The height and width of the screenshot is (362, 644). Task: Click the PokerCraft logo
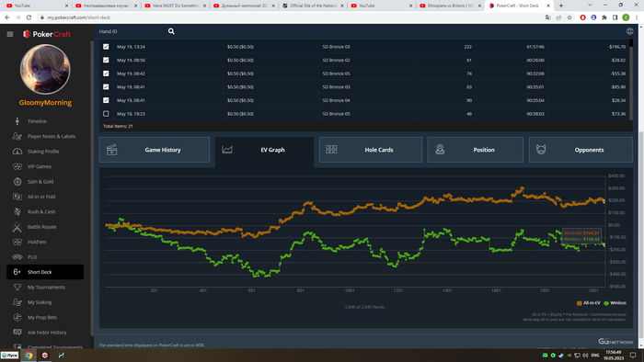tap(47, 34)
